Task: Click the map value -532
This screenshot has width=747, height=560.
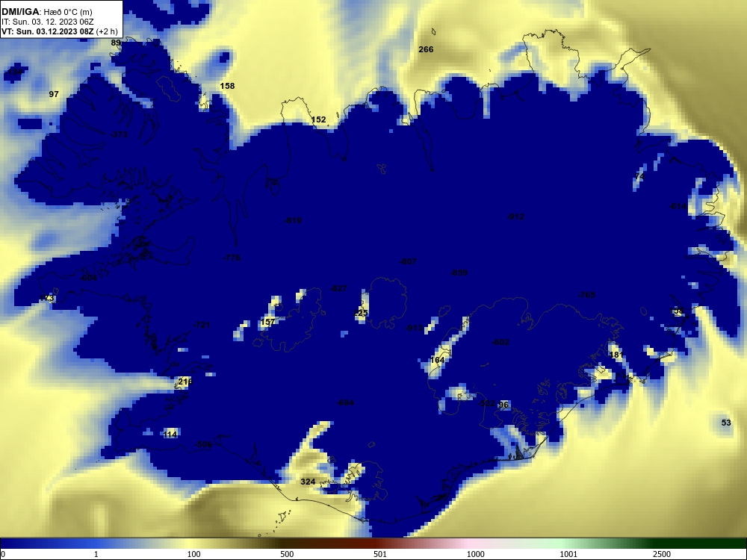Action: pyautogui.click(x=486, y=403)
